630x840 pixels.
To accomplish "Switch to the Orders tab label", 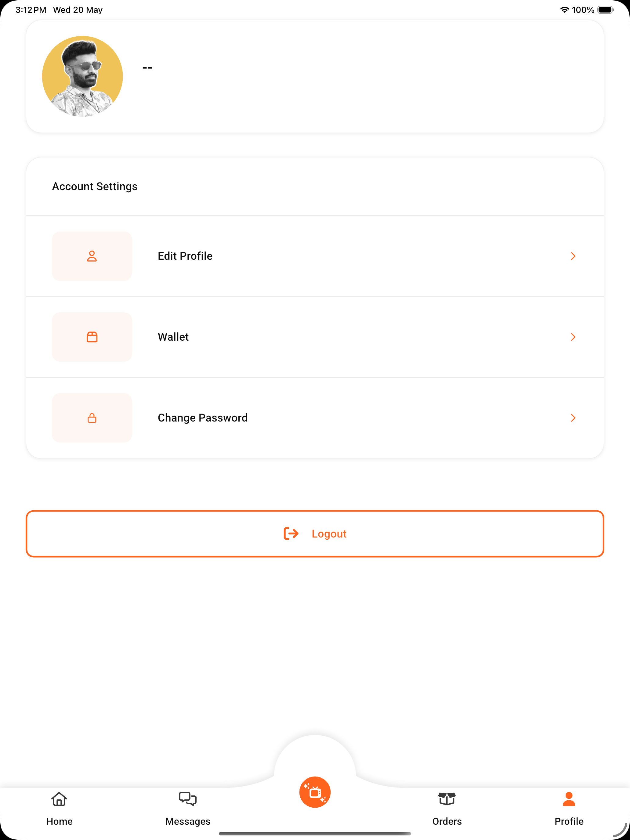I will [x=447, y=821].
